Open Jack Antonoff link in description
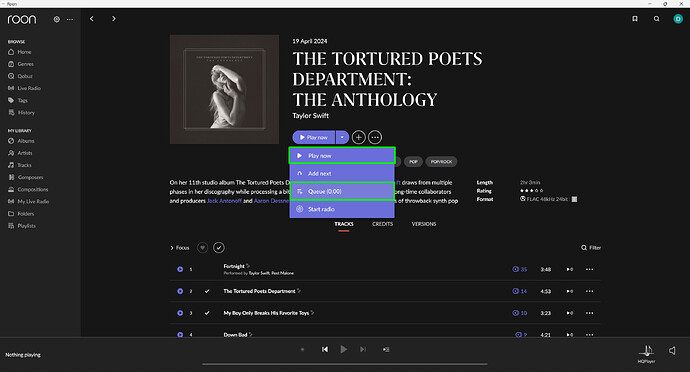Viewport: 690px width, 372px height. coord(224,201)
